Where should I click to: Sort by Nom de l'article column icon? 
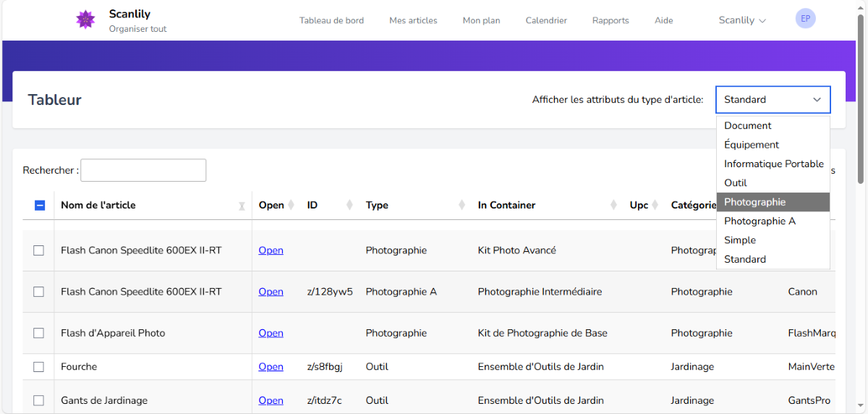pyautogui.click(x=242, y=206)
